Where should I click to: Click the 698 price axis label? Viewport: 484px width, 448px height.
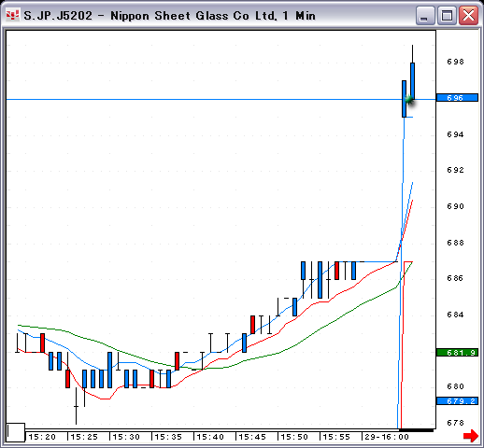(x=455, y=62)
